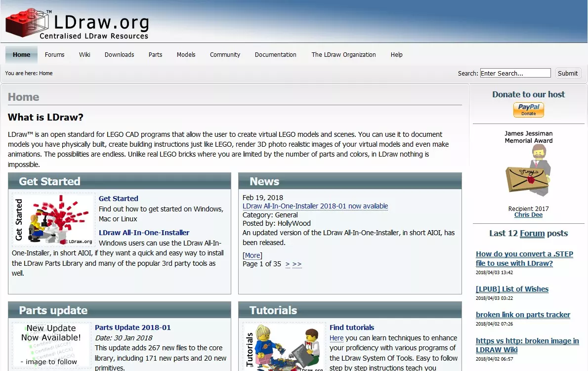
Task: Open the Tutorials minifigure thumbnail
Action: click(284, 347)
